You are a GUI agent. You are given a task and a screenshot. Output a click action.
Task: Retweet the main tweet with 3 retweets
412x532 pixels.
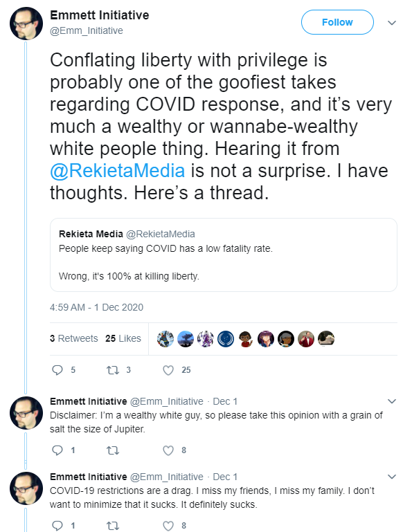click(113, 370)
